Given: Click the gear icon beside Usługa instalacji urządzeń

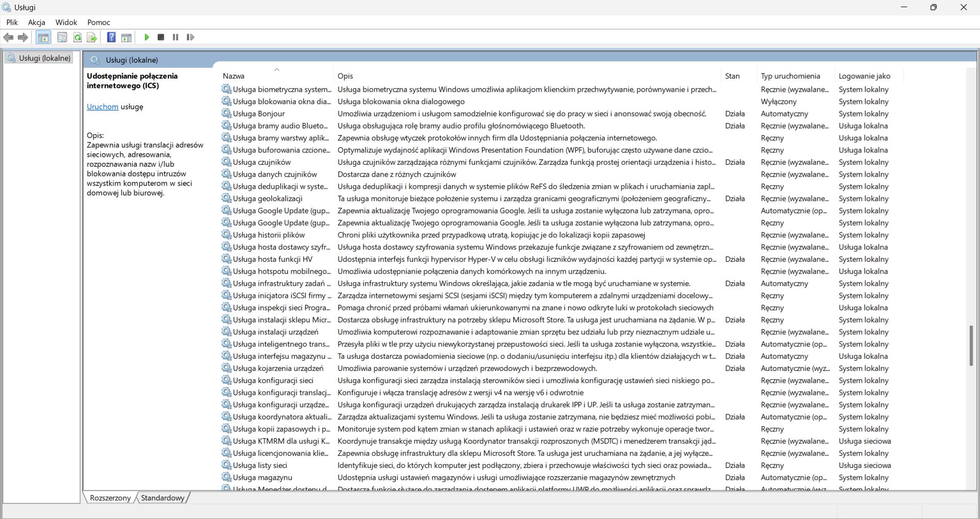Looking at the screenshot, I should pos(226,332).
